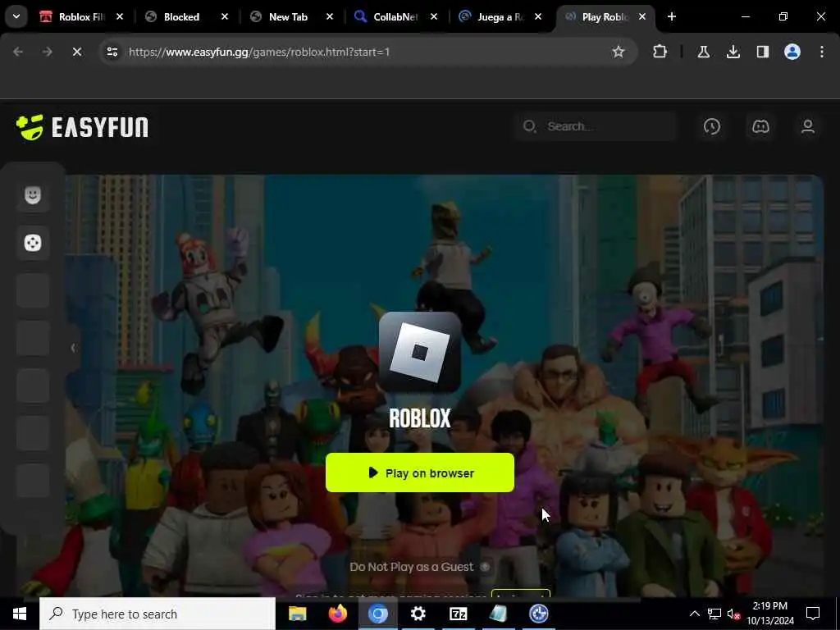Click the gamepad sidebar icon
Image resolution: width=840 pixels, height=630 pixels.
click(x=33, y=243)
